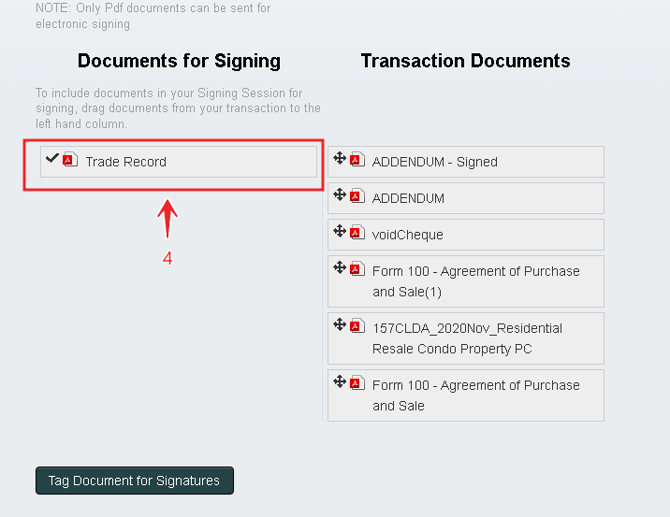The image size is (670, 517).
Task: Click move handle on last Form 100 document
Action: click(x=340, y=382)
